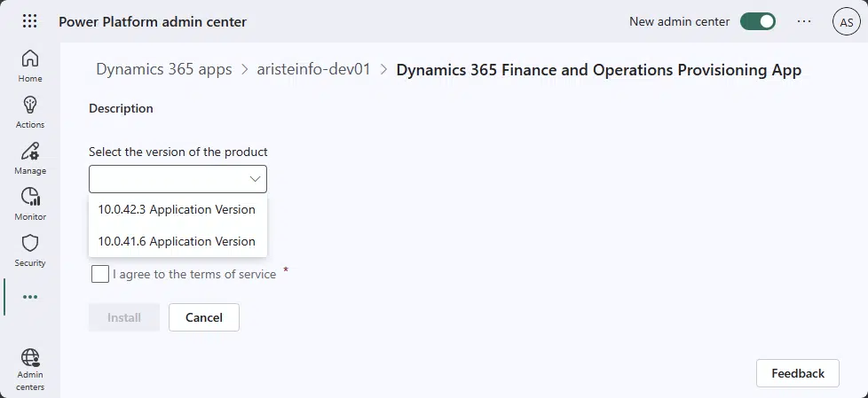
Task: Open Monitor section in sidebar
Action: pos(30,204)
